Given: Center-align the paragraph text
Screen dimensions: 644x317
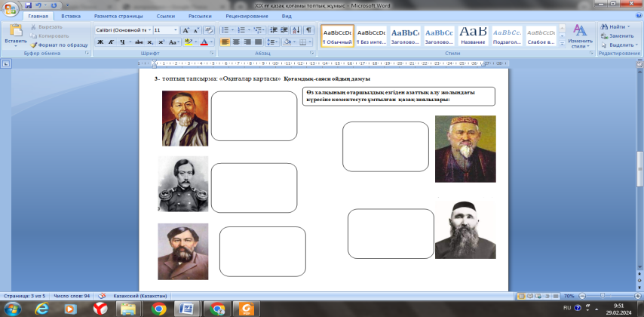Looking at the screenshot, I should point(237,42).
